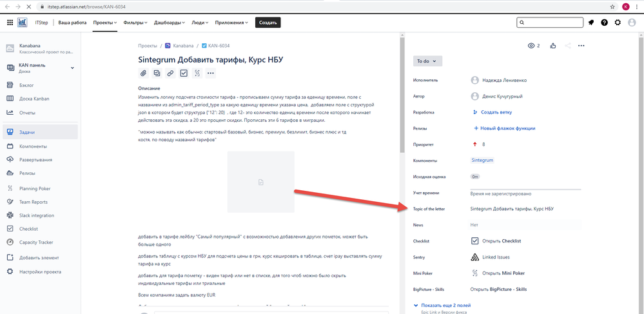This screenshot has width=644, height=314.
Task: Click the Создать button
Action: coord(268,23)
